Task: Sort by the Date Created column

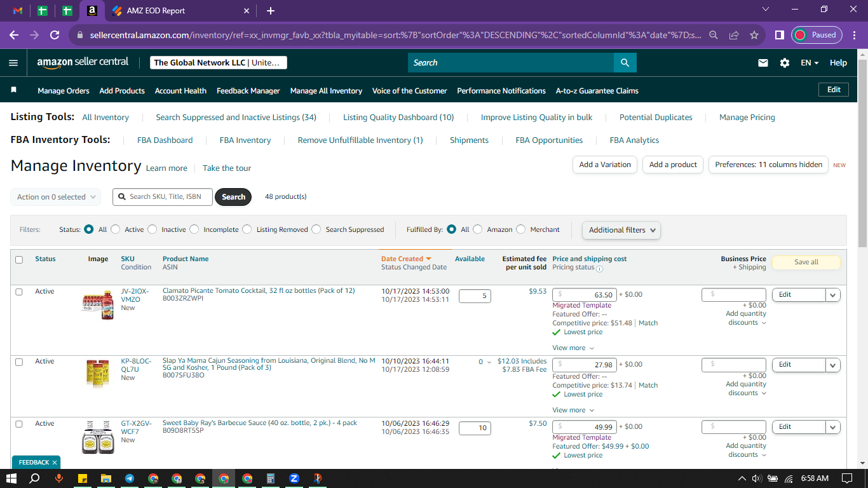Action: [x=406, y=259]
